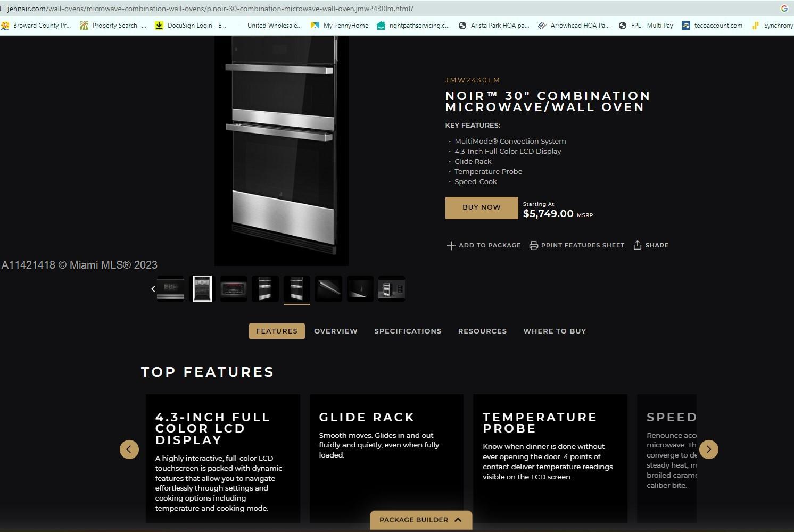Select the second product thumbnail with white border
Viewport: 794px width, 532px height.
tap(202, 289)
